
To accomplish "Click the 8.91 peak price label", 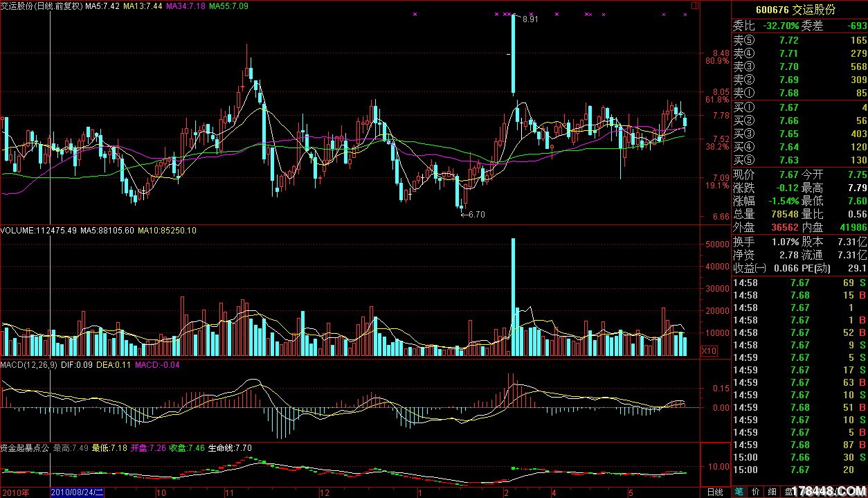I will [x=531, y=19].
